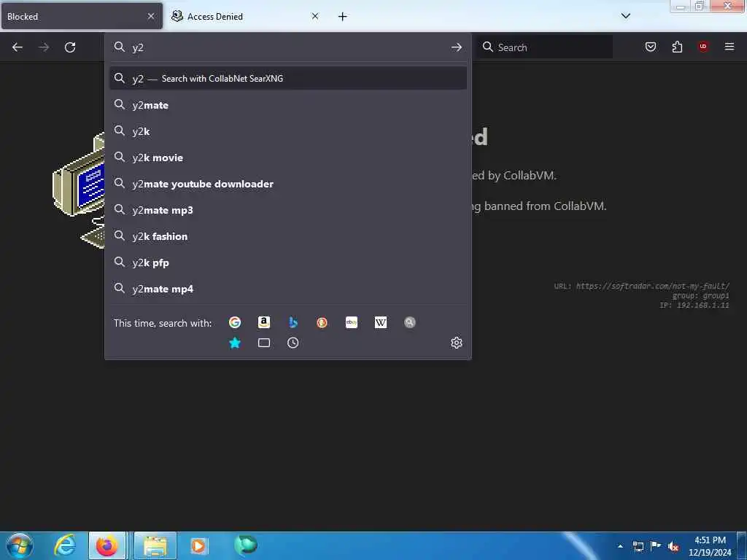
Task: Open the taskbar clock showing 4:51 PM
Action: coord(710,546)
